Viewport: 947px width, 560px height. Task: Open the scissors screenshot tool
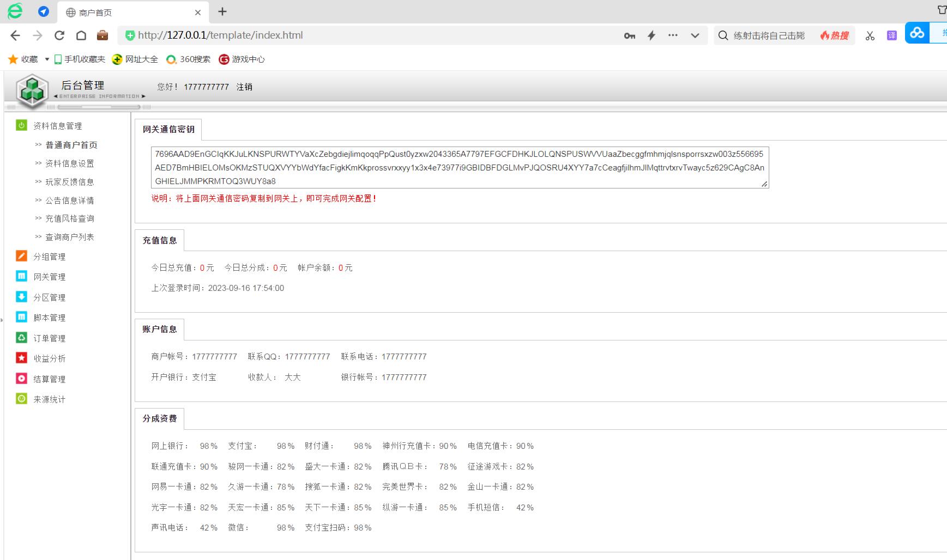coord(870,35)
